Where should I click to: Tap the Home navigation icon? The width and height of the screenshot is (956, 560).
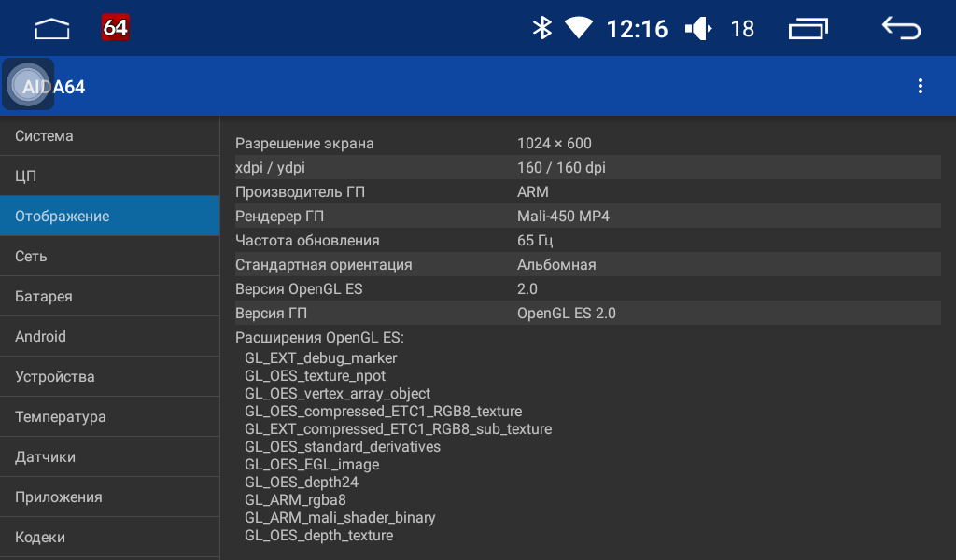pos(52,29)
